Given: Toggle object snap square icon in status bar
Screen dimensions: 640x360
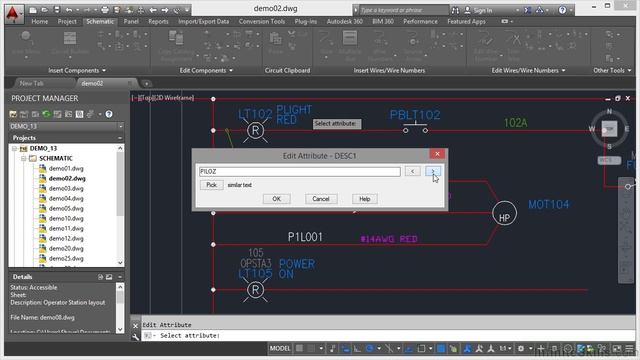Looking at the screenshot, I should (422, 349).
